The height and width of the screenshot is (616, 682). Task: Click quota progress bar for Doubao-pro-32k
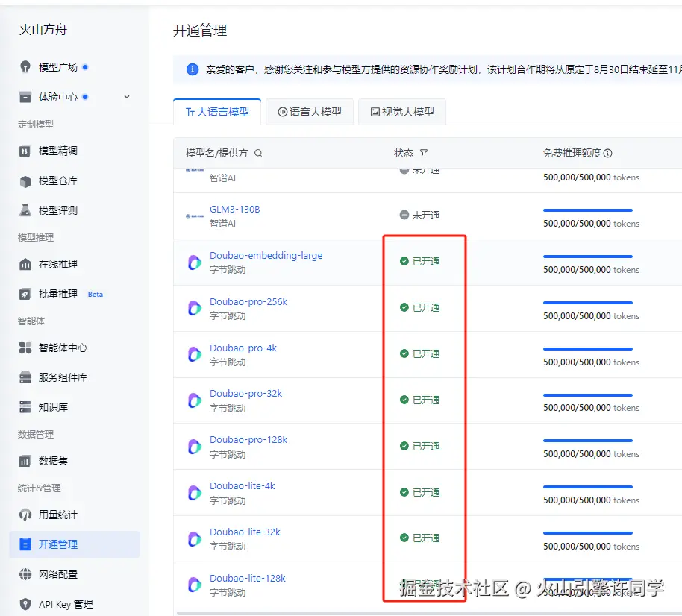coord(588,395)
